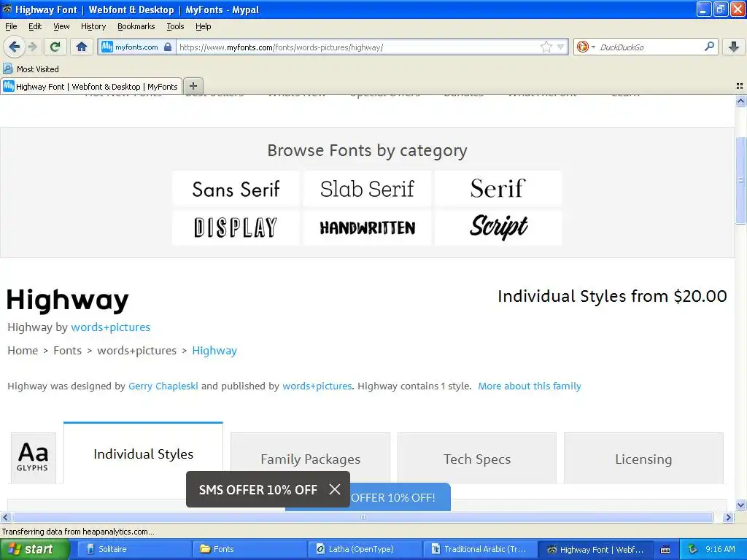747x560 pixels.
Task: Open the browser home page
Action: click(82, 47)
